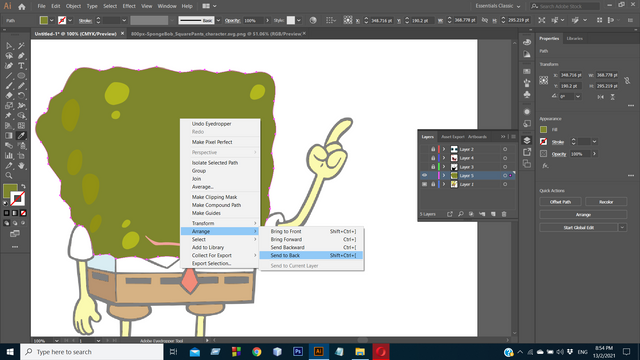
Task: Open Layers panel hamburger menu
Action: (x=513, y=137)
